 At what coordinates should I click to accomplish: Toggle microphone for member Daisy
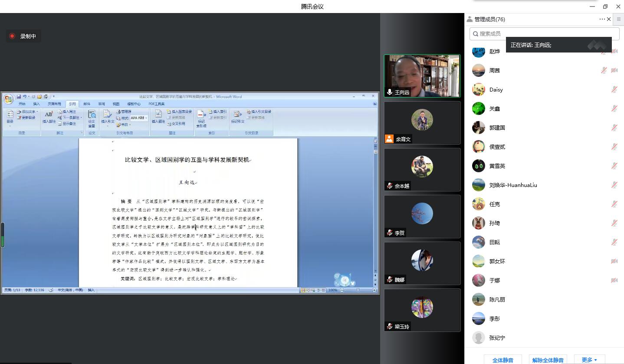[614, 89]
